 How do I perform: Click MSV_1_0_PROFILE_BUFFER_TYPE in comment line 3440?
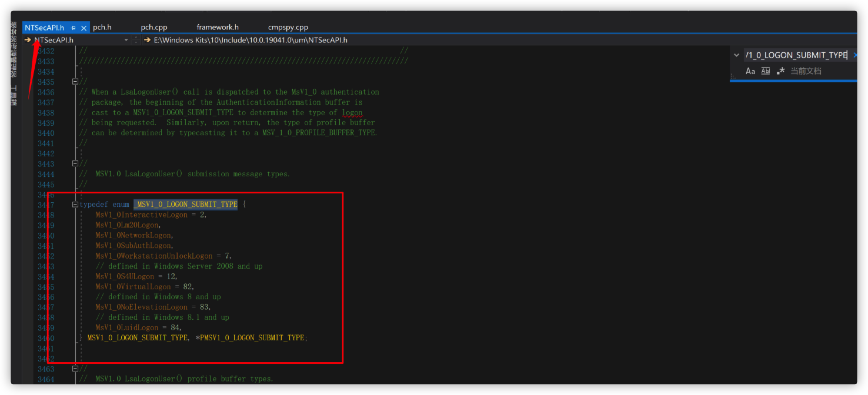click(319, 133)
